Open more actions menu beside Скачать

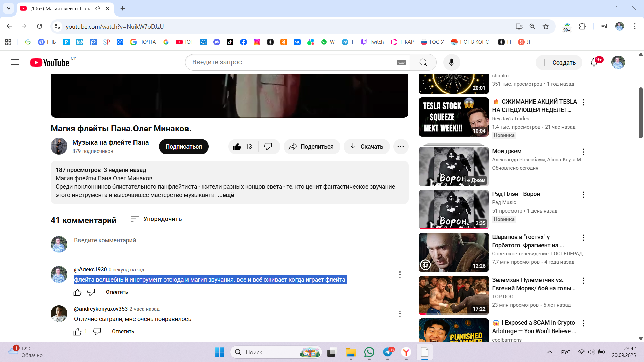(400, 147)
